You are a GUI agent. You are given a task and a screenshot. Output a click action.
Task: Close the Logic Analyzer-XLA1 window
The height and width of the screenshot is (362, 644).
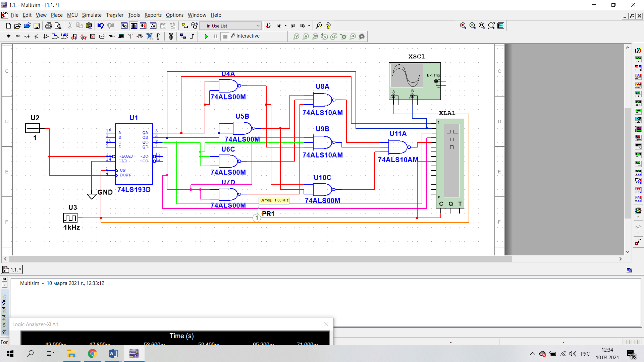coord(326,324)
